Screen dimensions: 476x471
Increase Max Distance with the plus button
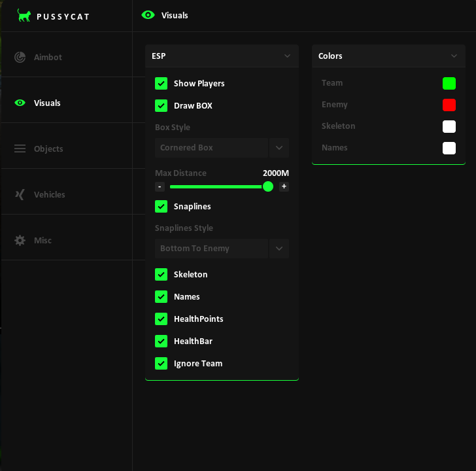pos(284,186)
